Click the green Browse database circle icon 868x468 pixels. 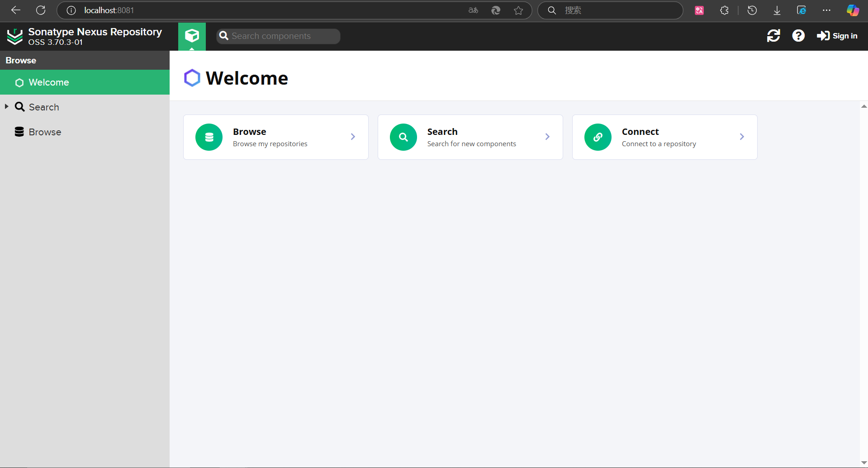click(x=209, y=137)
